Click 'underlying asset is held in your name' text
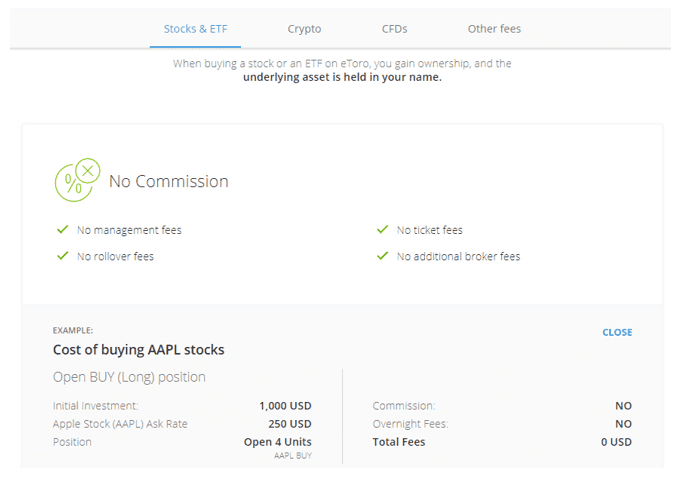This screenshot has height=478, width=674. click(x=342, y=77)
